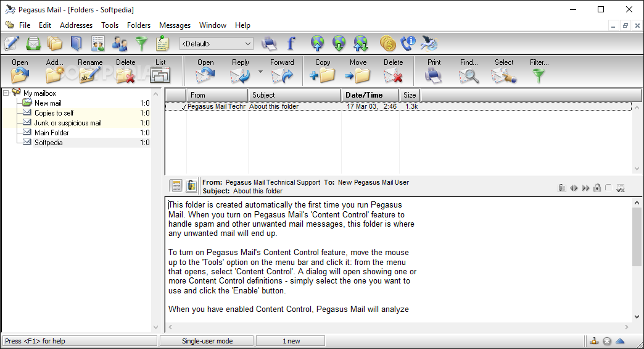Open the File menu
The image size is (644, 349).
pyautogui.click(x=25, y=25)
